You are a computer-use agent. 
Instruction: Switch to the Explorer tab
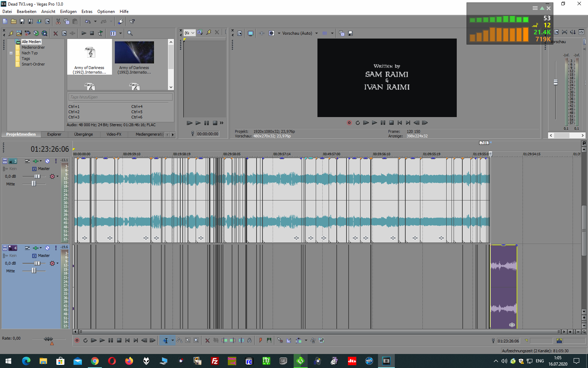(54, 134)
